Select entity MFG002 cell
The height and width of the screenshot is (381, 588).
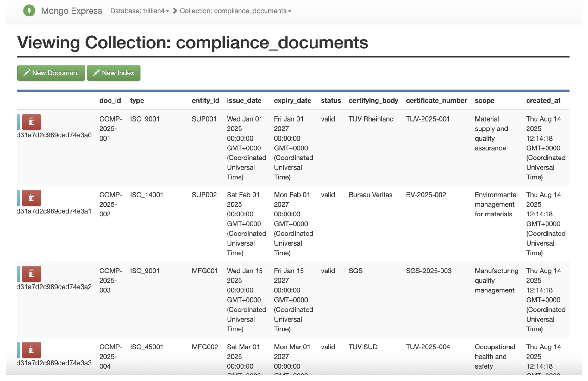click(x=205, y=347)
